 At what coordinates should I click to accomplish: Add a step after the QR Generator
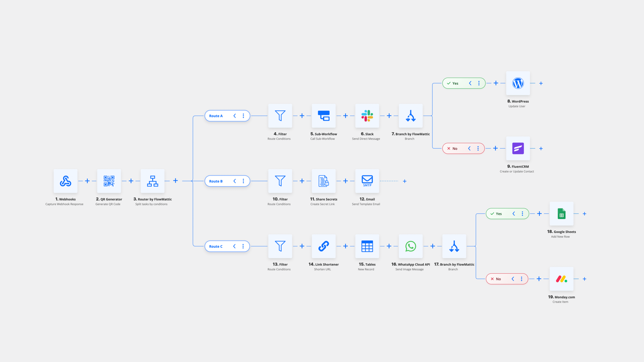coord(131,181)
